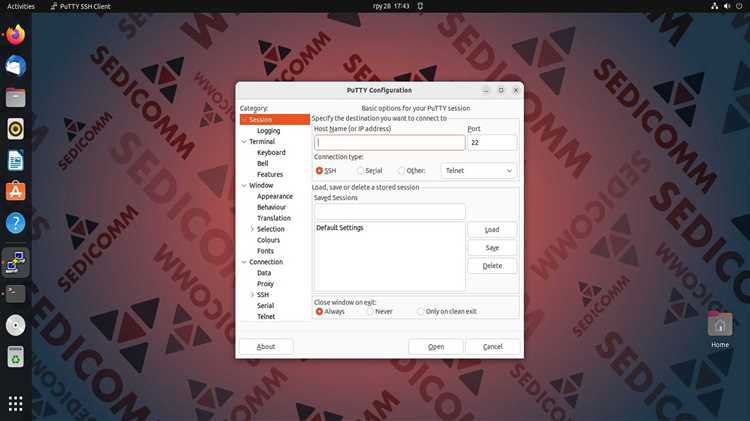Open Ubuntu Software store icon
Screen dimensions: 750x421
[15, 191]
